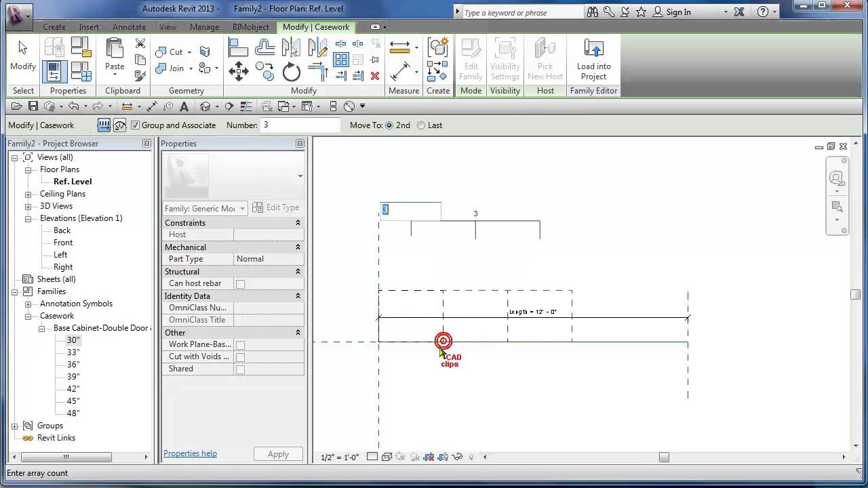
Task: Collapse the Casework family node
Action: pyautogui.click(x=28, y=316)
